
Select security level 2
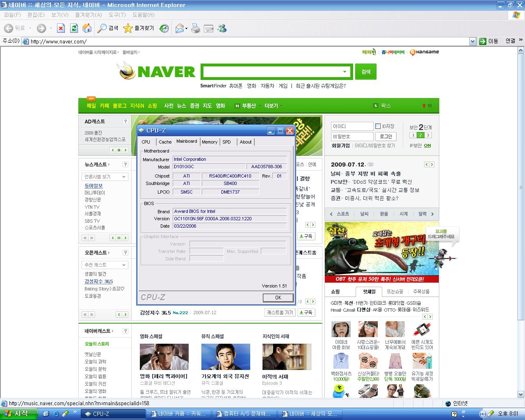click(420, 135)
